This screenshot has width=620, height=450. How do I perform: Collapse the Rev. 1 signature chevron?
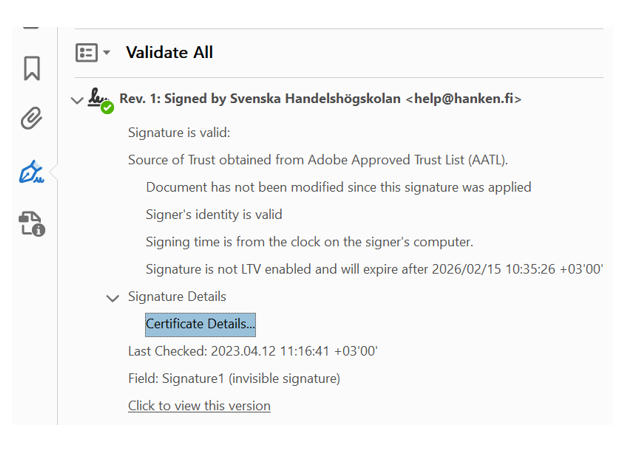coord(77,99)
